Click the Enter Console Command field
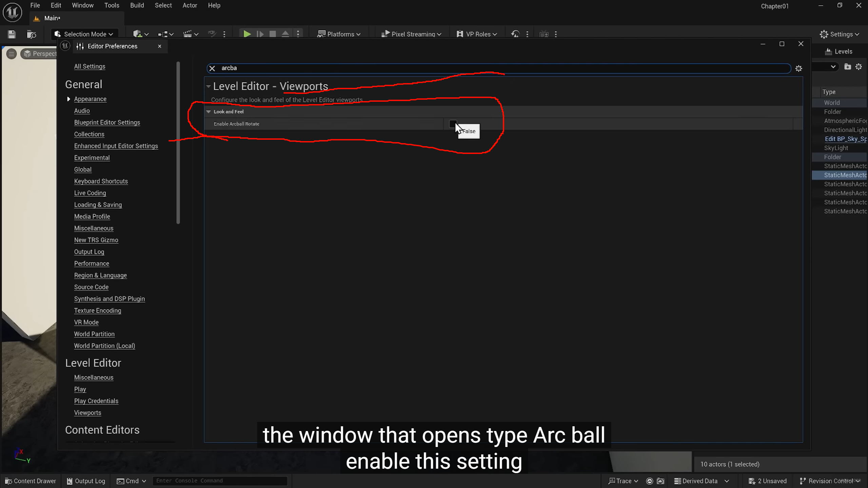Viewport: 868px width, 488px height. 220,481
